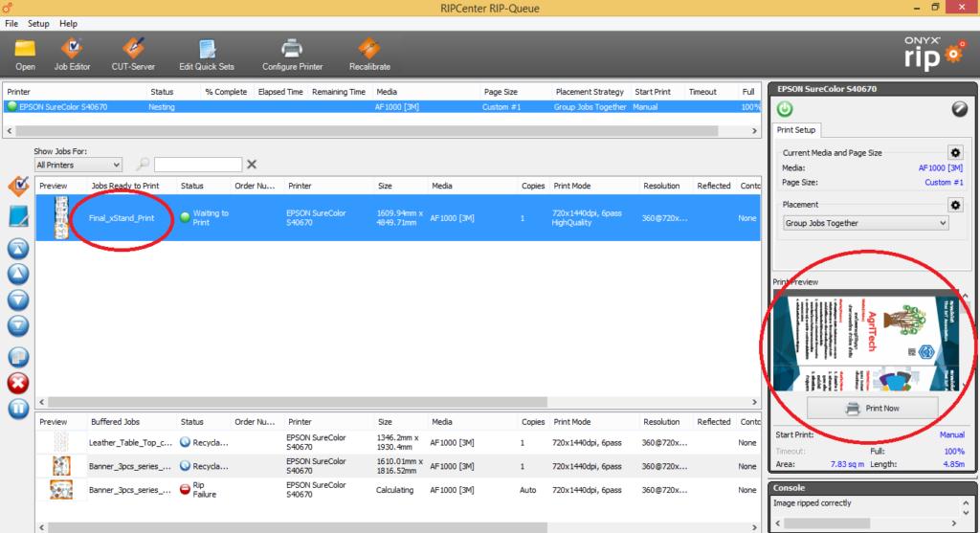The height and width of the screenshot is (533, 980).
Task: Open Configure Printer settings
Action: [x=292, y=48]
